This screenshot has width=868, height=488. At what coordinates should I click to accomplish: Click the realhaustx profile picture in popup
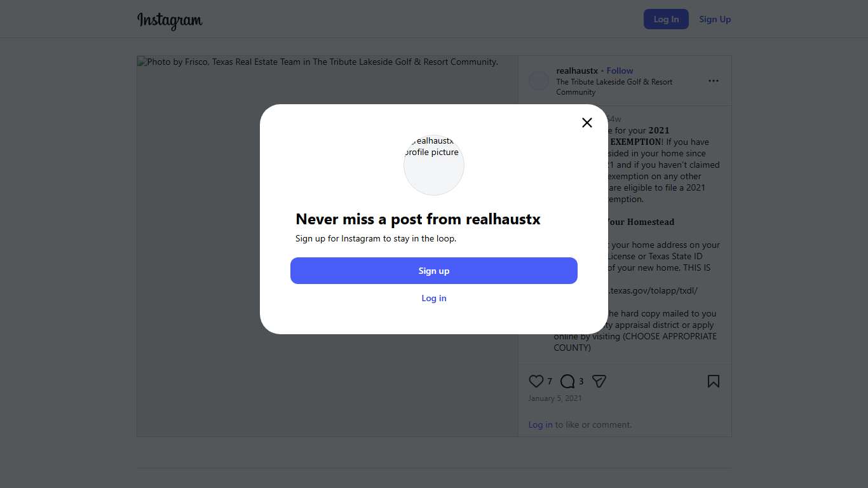click(434, 165)
